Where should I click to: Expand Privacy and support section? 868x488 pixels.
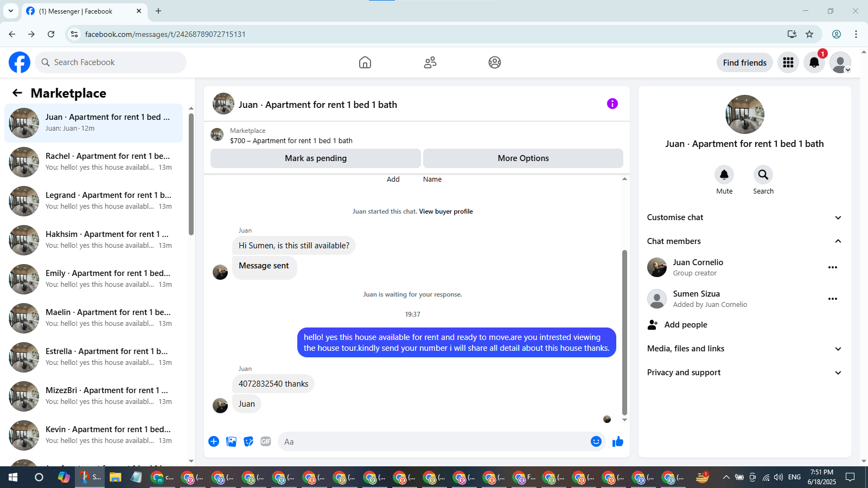pyautogui.click(x=745, y=373)
